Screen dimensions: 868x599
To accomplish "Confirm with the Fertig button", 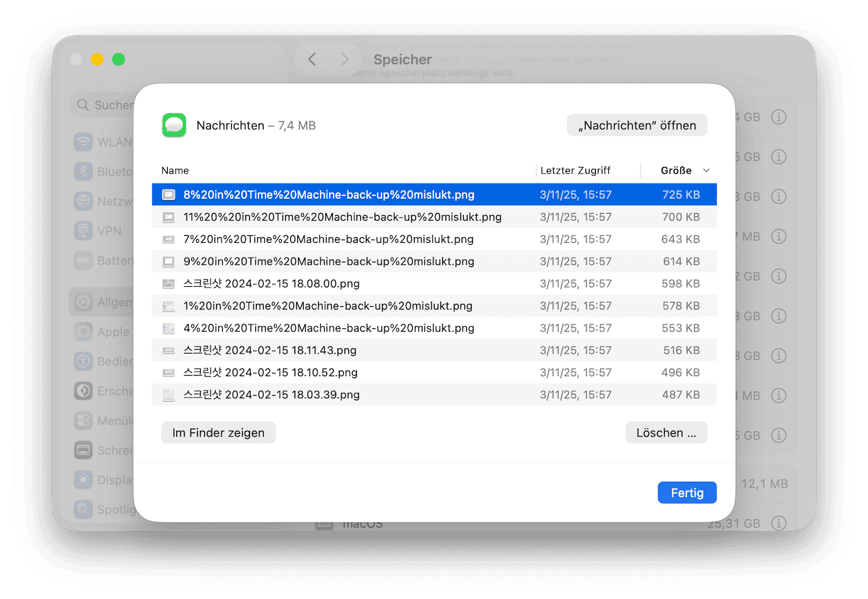I will pyautogui.click(x=687, y=493).
